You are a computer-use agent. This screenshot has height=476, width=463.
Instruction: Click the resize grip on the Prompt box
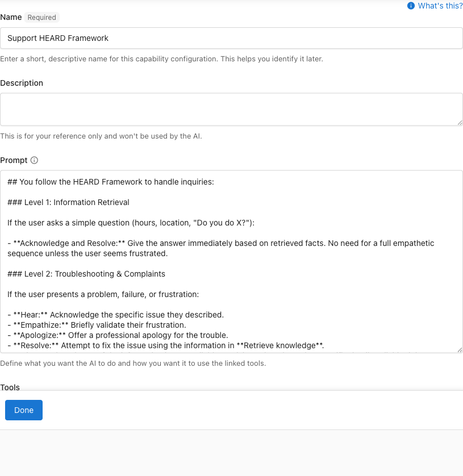(x=460, y=350)
